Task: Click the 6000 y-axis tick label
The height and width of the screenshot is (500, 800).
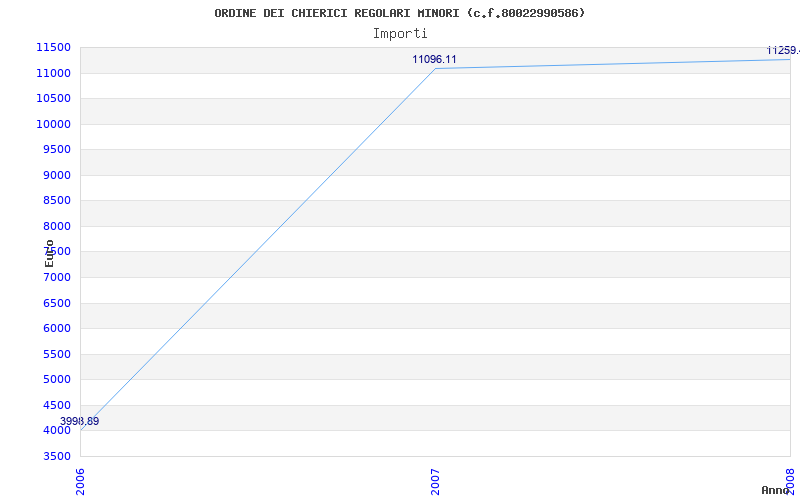Action: click(x=57, y=329)
